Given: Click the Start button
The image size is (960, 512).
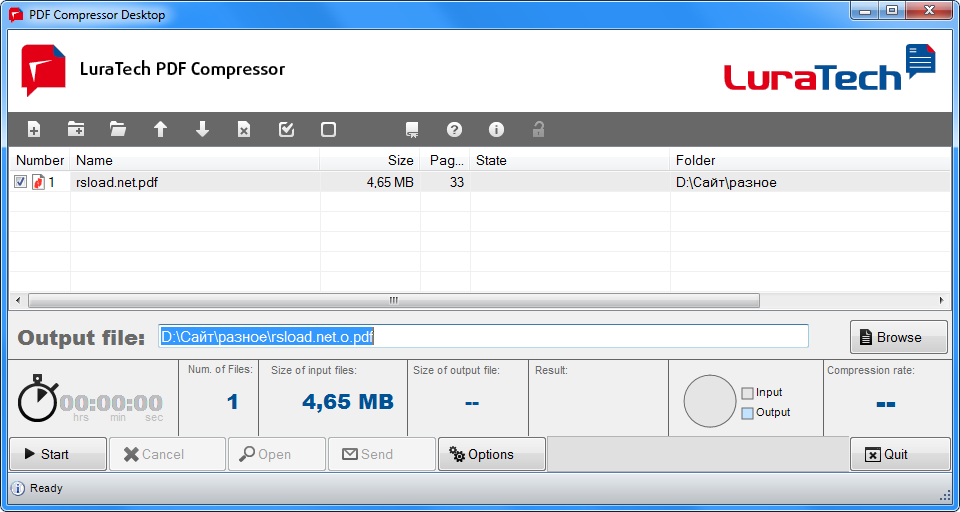Looking at the screenshot, I should 58,454.
